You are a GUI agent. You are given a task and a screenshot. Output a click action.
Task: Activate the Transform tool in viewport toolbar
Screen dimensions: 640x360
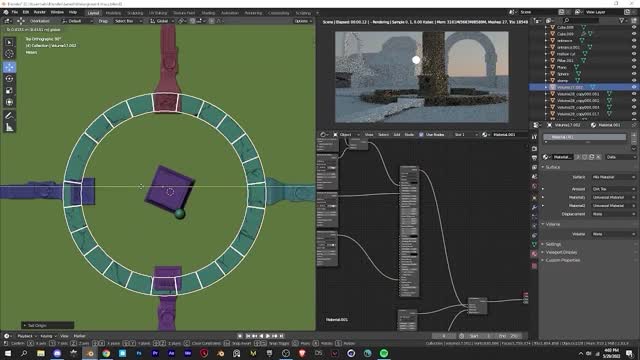(x=9, y=102)
